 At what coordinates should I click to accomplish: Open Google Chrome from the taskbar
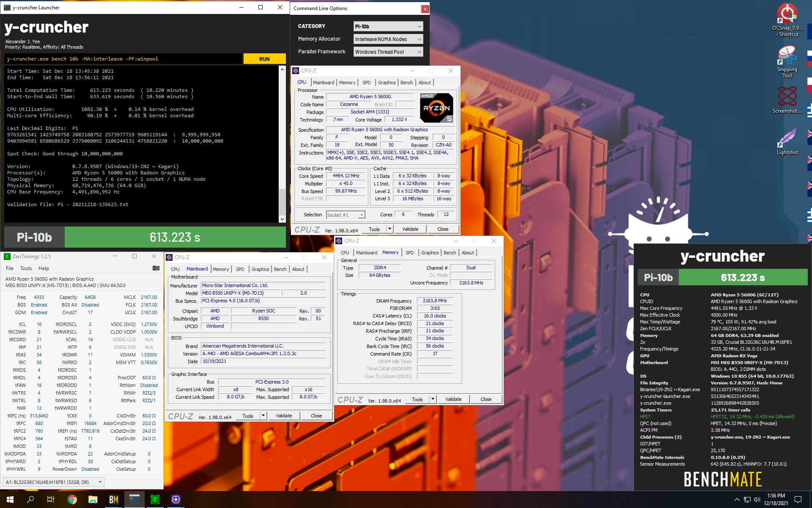pos(72,500)
